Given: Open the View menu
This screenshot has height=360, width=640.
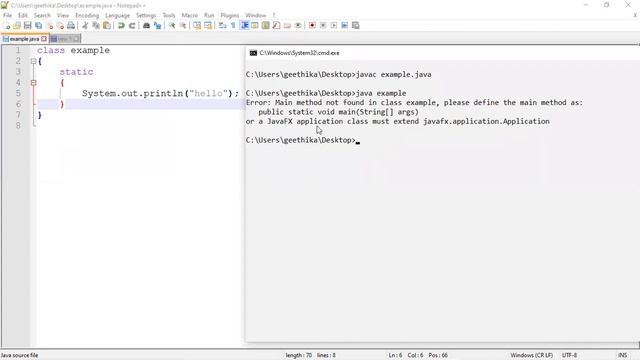Looking at the screenshot, I should [62, 16].
